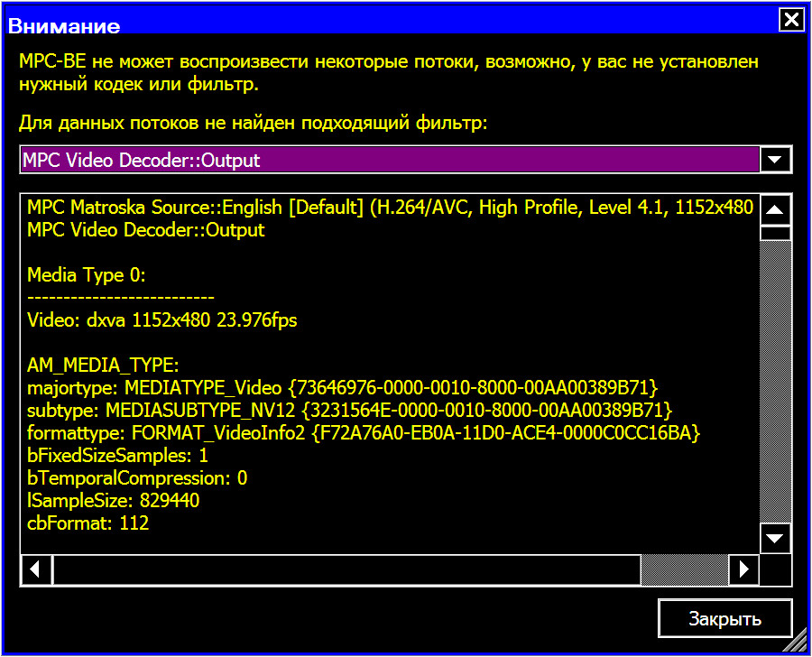Select the MPC Video Decoder::Output combo box
This screenshot has width=812, height=657.
pyautogui.click(x=405, y=160)
